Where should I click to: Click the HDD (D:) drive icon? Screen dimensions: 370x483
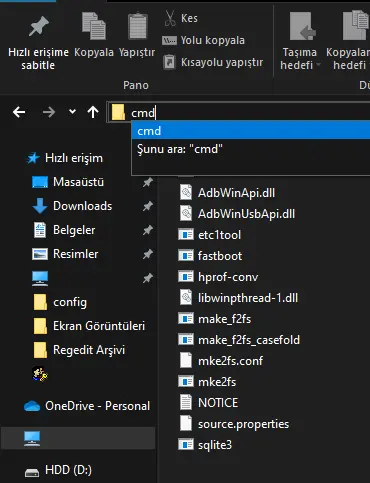point(32,472)
